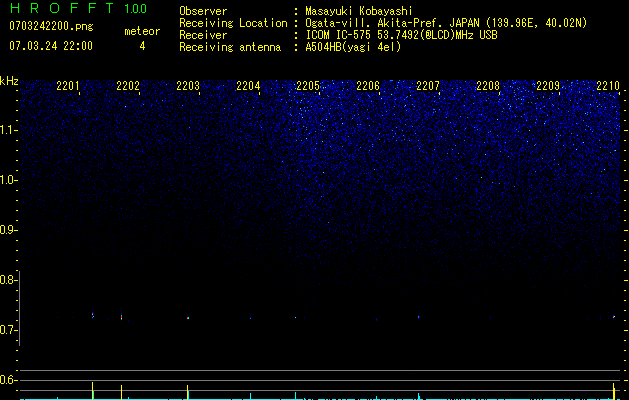Click the 'Observer' field label
629x400 pixels.
coord(203,11)
